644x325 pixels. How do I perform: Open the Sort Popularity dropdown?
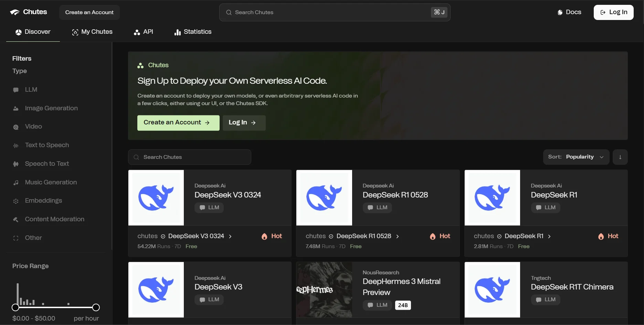pyautogui.click(x=576, y=157)
